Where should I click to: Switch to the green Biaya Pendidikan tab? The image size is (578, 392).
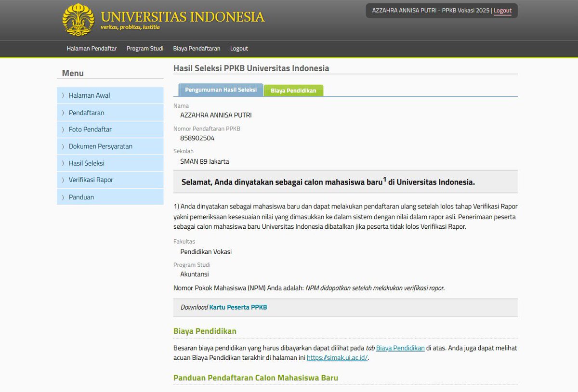(x=293, y=91)
